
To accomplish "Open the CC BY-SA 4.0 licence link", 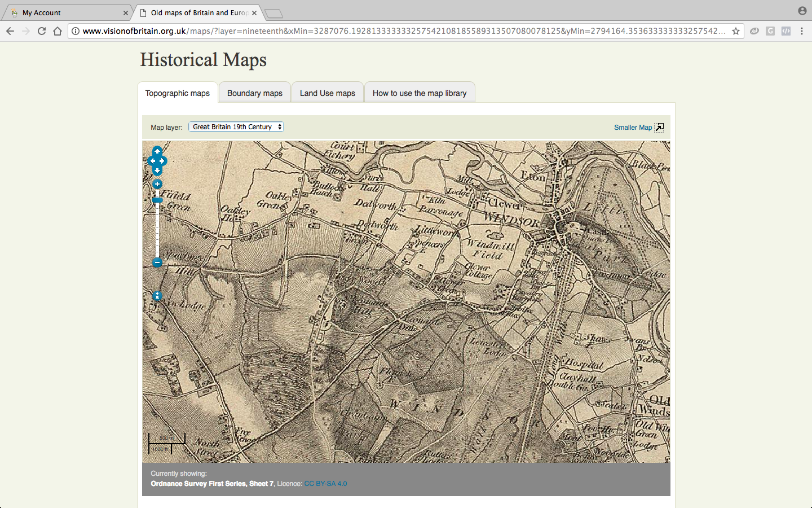I will coord(326,484).
